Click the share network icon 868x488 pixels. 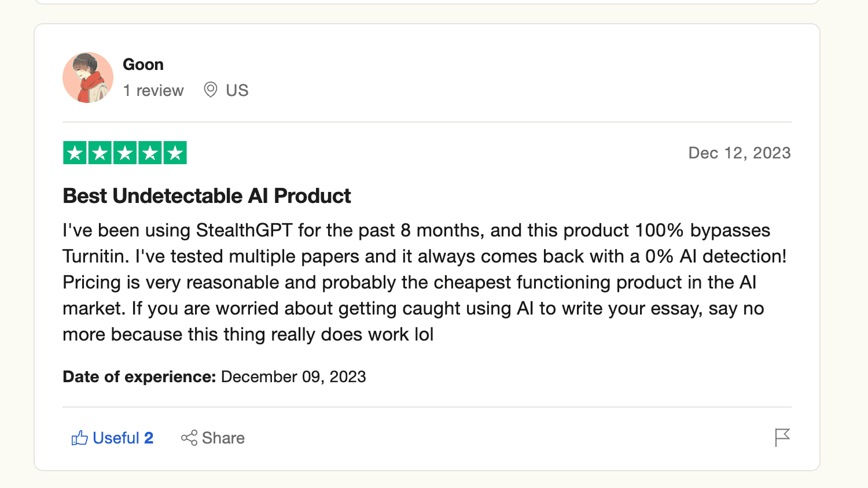189,438
